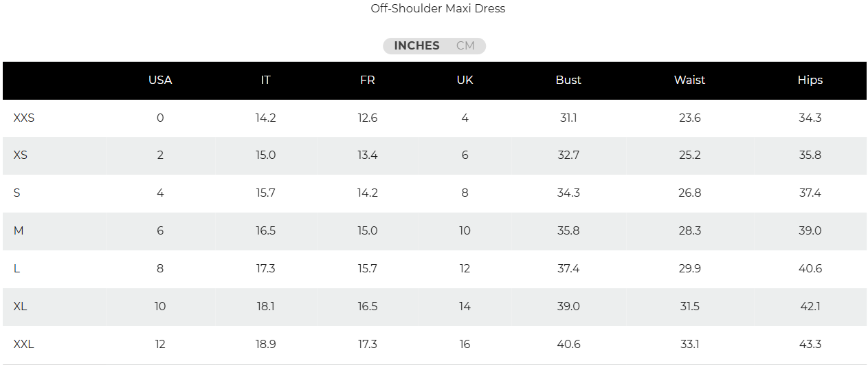Click the XXL hips value 43.3

(x=810, y=345)
